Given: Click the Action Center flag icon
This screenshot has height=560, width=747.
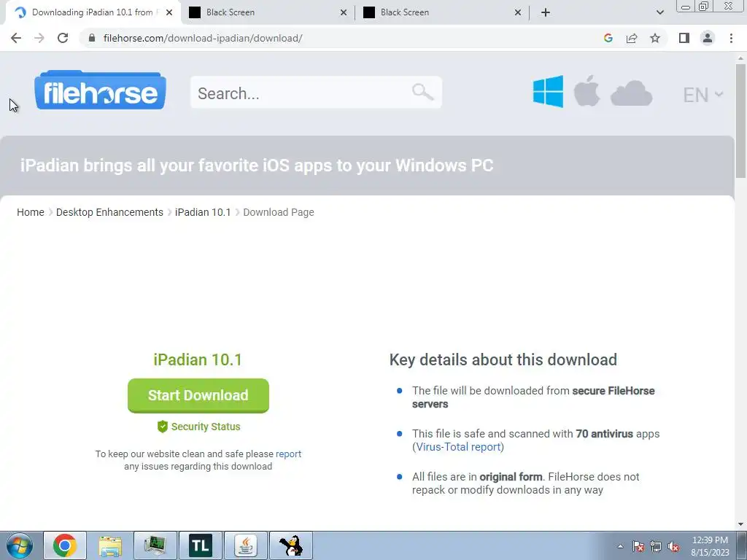Looking at the screenshot, I should pos(638,547).
